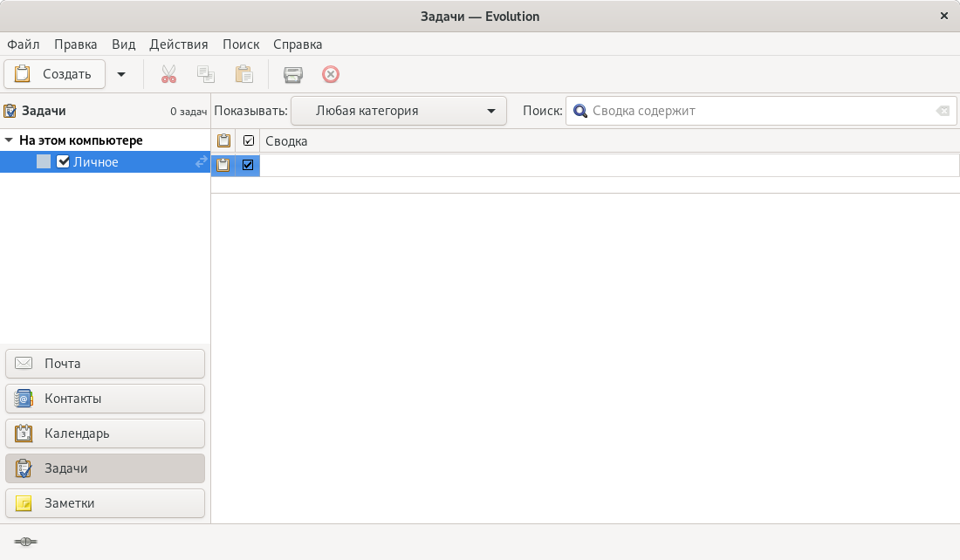Open the Файл menu
The image size is (960, 560).
[x=24, y=44]
